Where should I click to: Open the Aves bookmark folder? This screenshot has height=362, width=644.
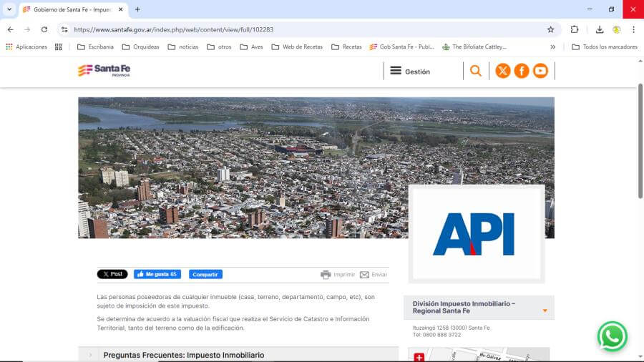click(x=251, y=47)
